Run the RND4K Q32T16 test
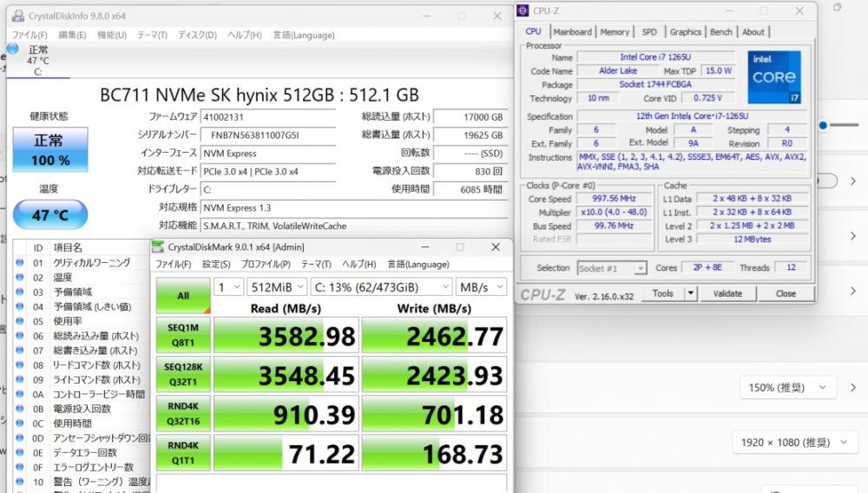This screenshot has width=868, height=493. click(x=183, y=414)
